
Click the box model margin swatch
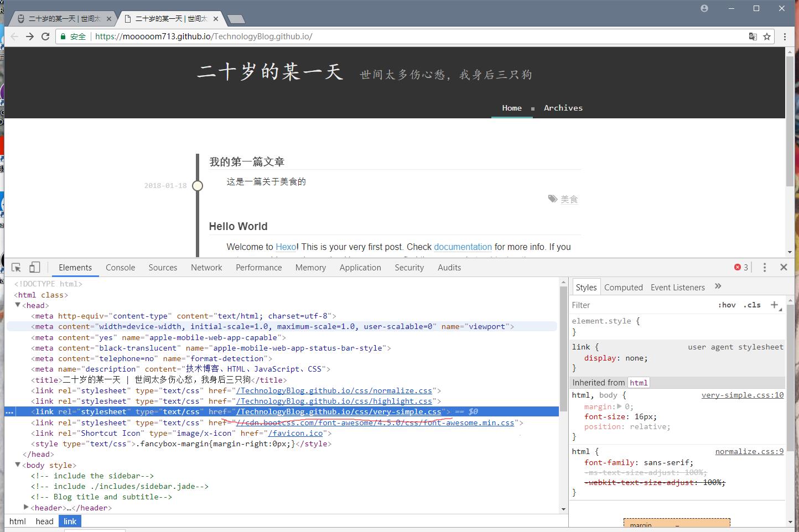point(676,524)
